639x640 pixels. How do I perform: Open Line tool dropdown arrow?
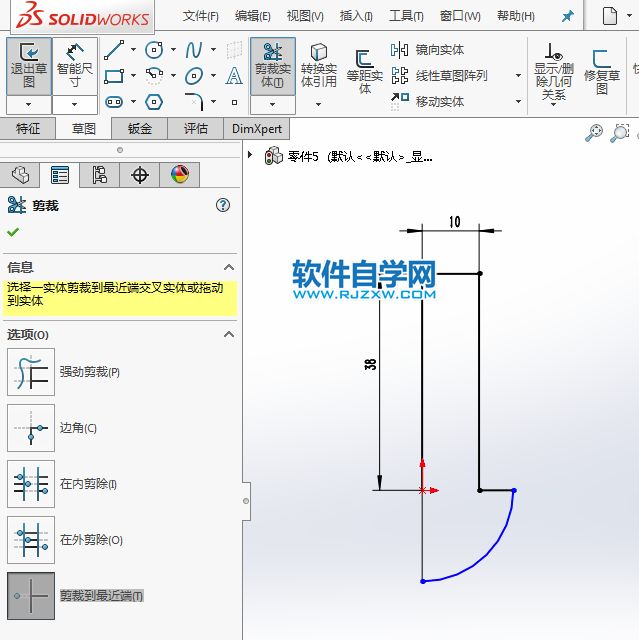coord(133,50)
